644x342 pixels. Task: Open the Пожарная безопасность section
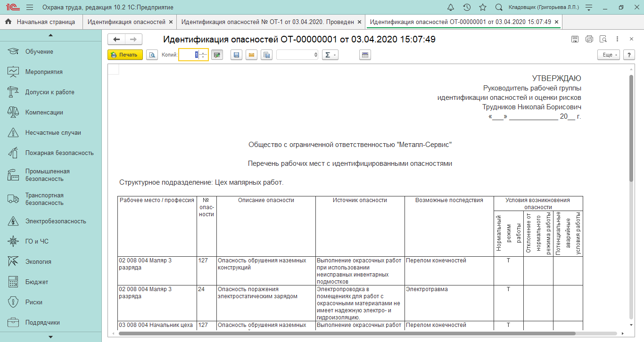50,153
